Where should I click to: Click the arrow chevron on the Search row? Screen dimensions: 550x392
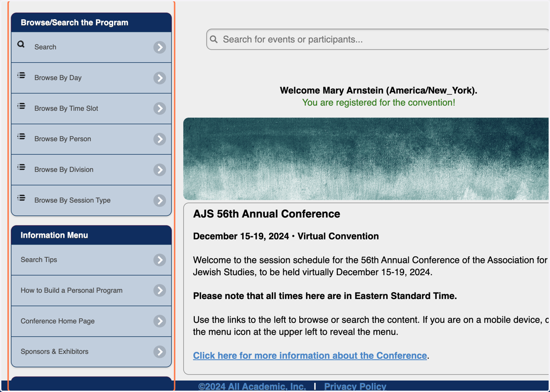point(159,47)
